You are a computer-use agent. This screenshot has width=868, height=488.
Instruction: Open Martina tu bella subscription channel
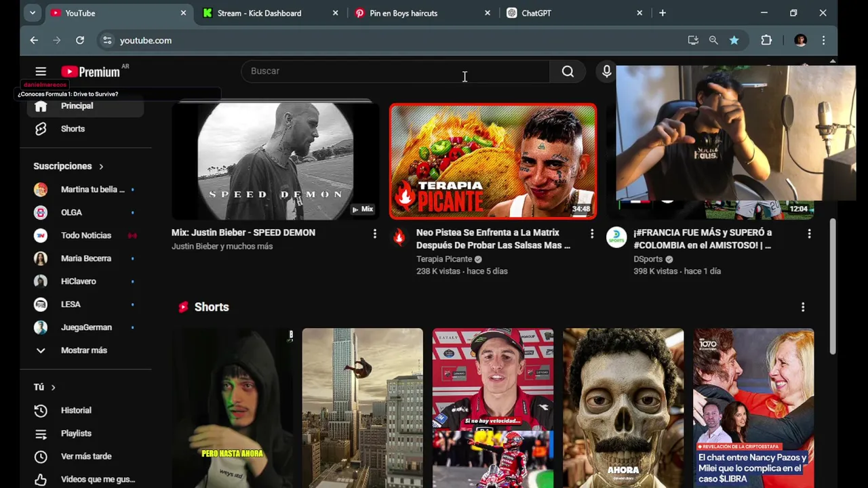85,190
